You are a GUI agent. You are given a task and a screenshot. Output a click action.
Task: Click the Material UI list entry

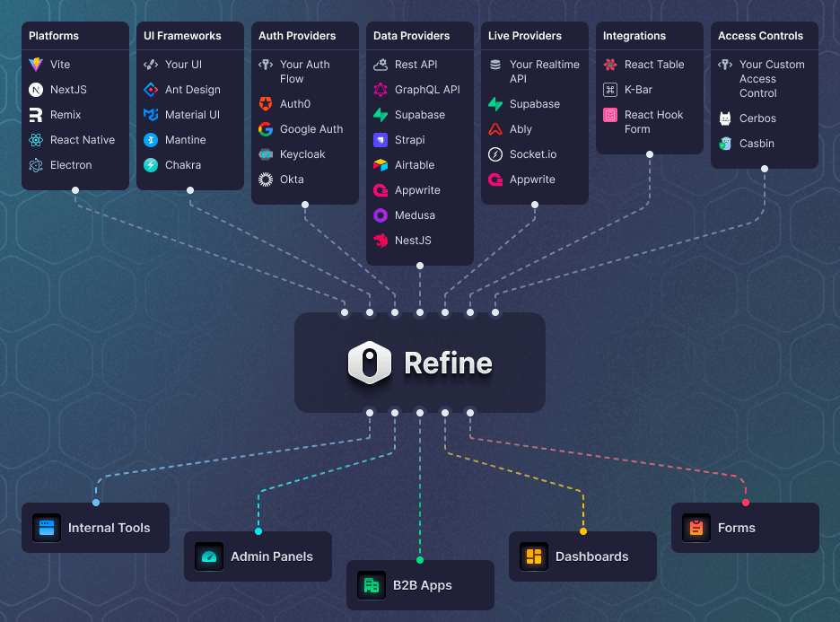point(192,115)
